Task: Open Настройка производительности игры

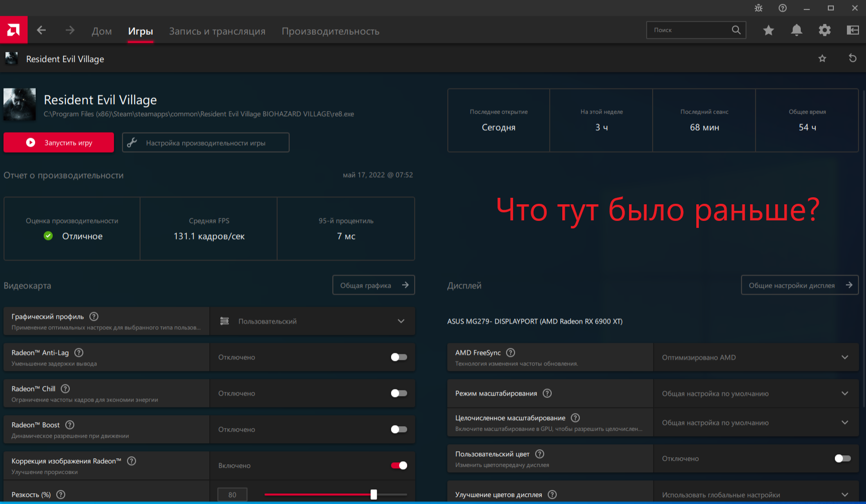Action: pos(206,143)
